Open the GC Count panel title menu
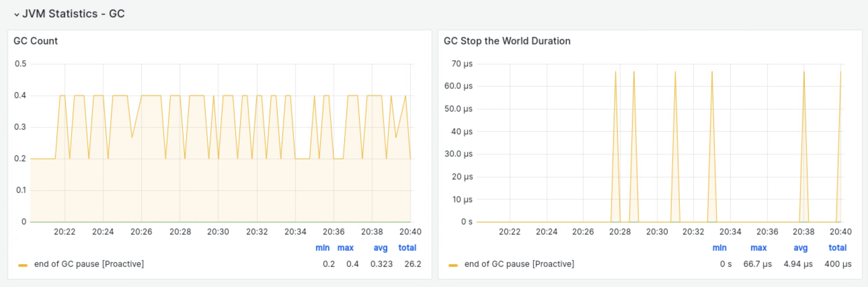This screenshot has width=868, height=287. pyautogui.click(x=36, y=41)
